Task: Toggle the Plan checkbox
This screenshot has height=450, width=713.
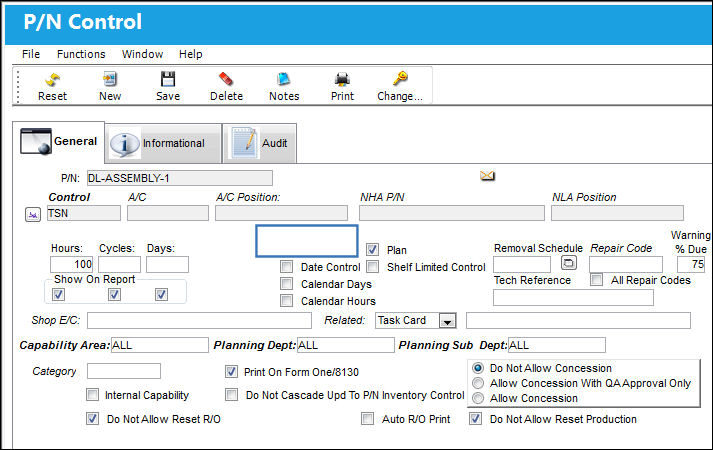Action: click(372, 249)
